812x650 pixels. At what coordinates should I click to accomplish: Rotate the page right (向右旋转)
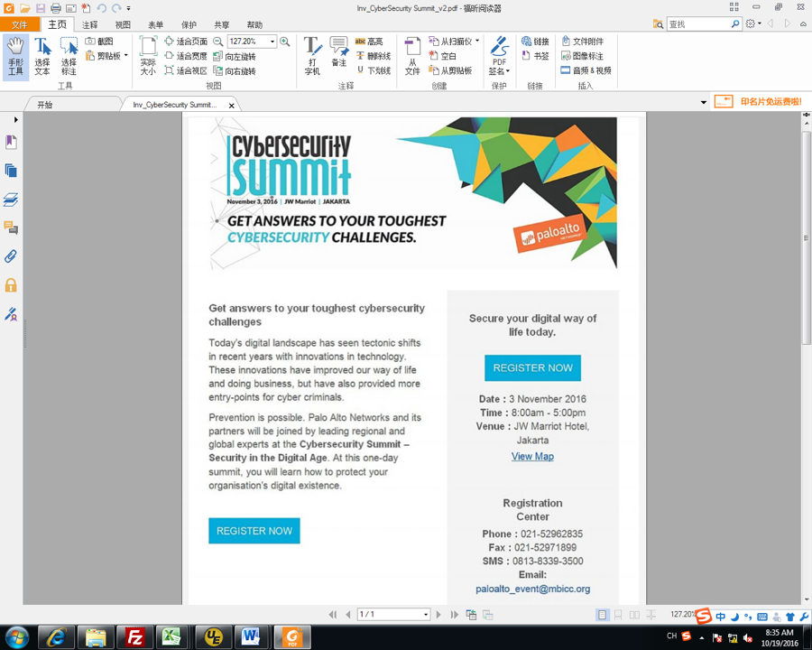point(235,70)
